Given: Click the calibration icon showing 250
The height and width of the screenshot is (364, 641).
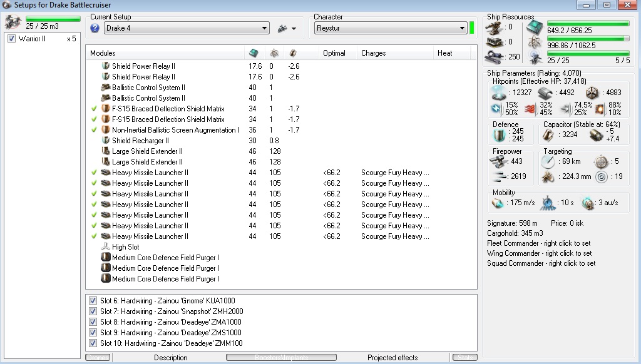Looking at the screenshot, I should click(x=494, y=57).
